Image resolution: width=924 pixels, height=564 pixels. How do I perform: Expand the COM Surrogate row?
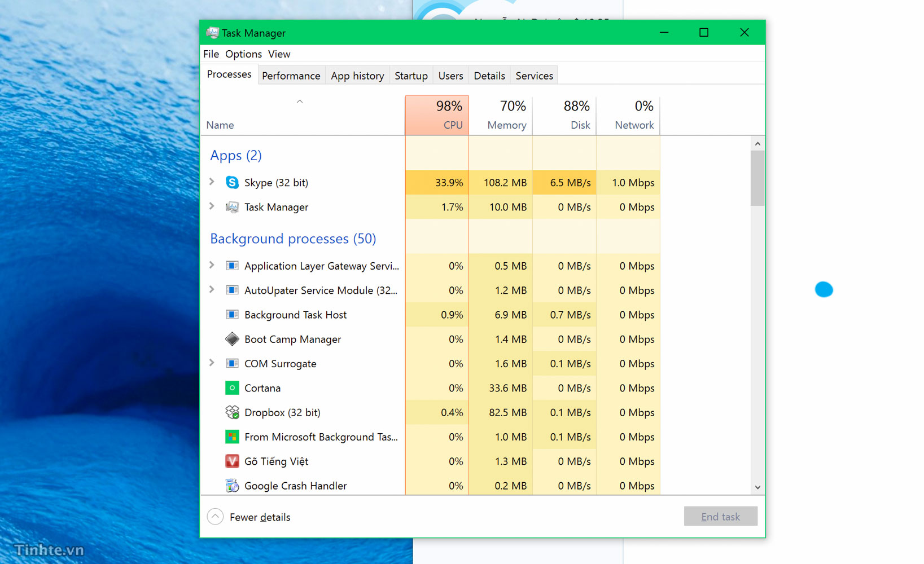tap(212, 363)
